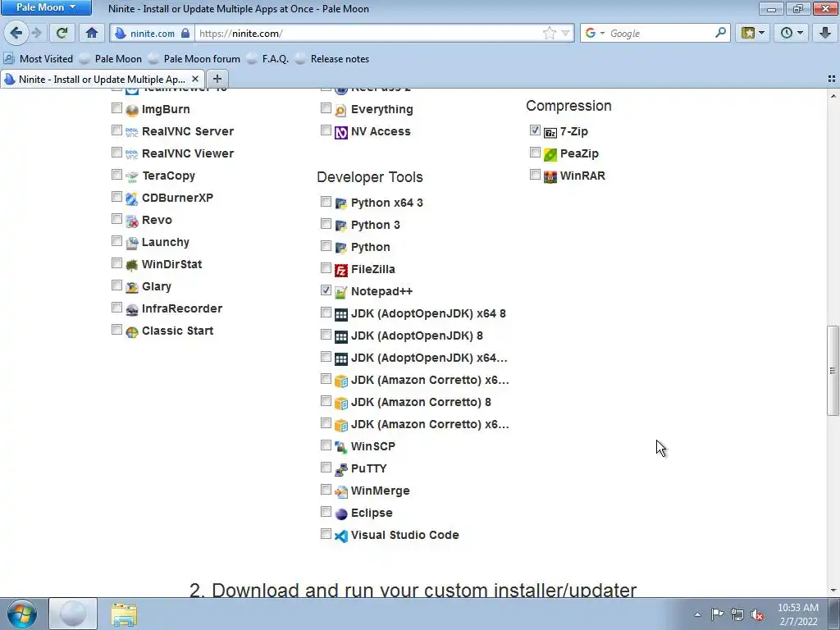
Task: Open the Release notes bookmark
Action: (x=332, y=59)
